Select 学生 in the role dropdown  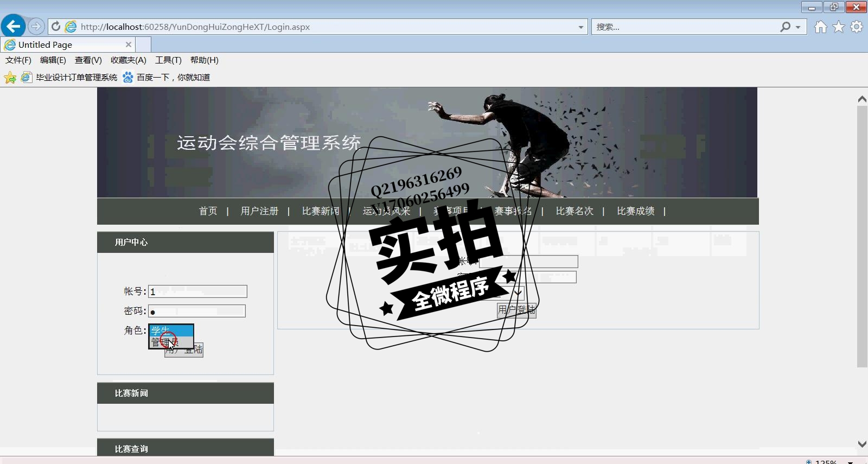pos(171,330)
